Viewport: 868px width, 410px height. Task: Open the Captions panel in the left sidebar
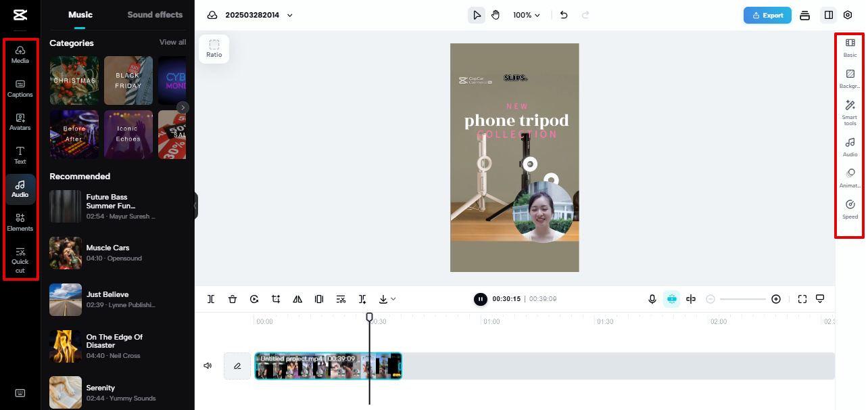[20, 88]
